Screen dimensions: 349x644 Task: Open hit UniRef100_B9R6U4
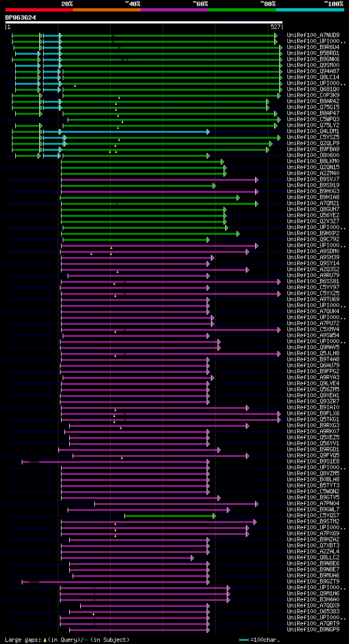[x=313, y=47]
